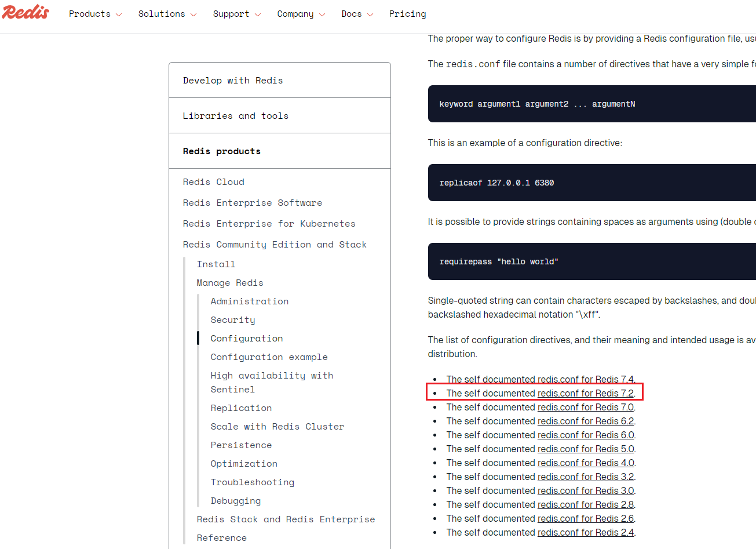Open redis.conf for Redis 7.4 link

pos(586,379)
